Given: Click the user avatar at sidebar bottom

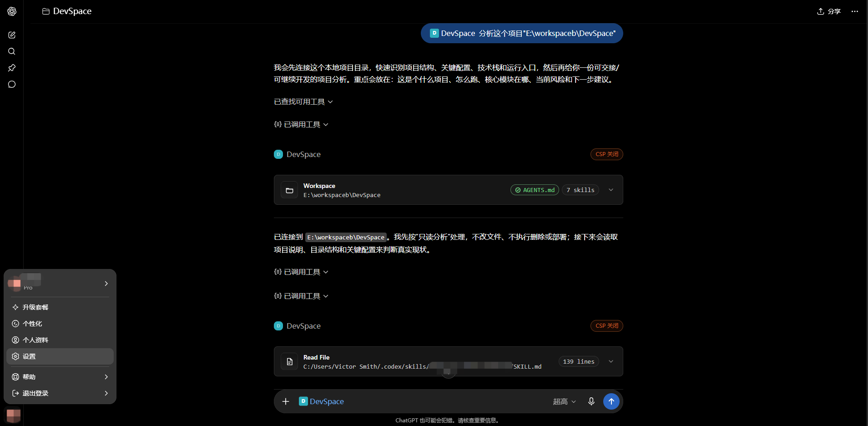Looking at the screenshot, I should click(x=13, y=415).
